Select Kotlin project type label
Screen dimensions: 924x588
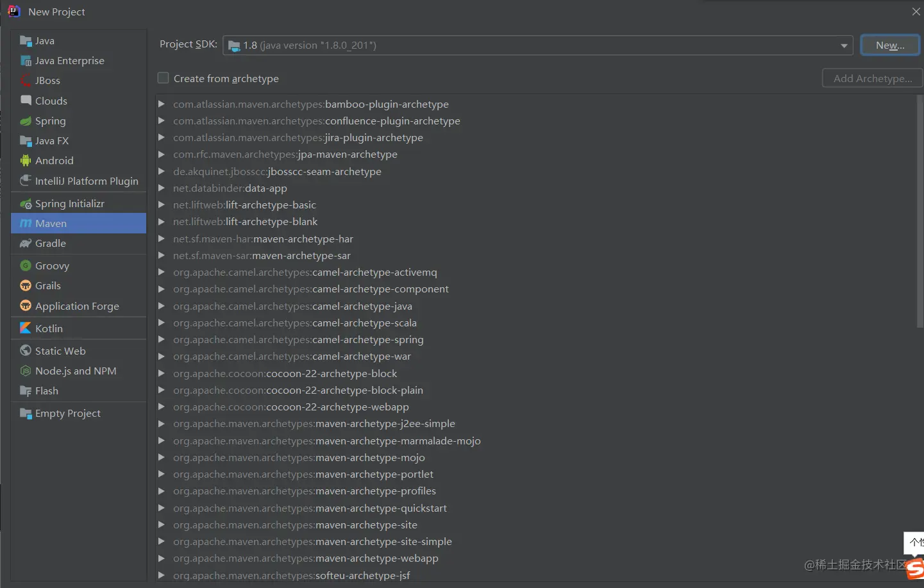tap(49, 328)
